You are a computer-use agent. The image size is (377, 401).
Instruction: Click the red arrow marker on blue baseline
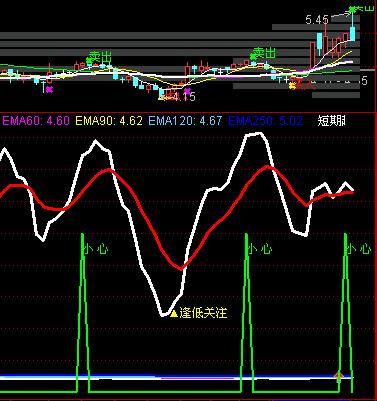coord(339,377)
